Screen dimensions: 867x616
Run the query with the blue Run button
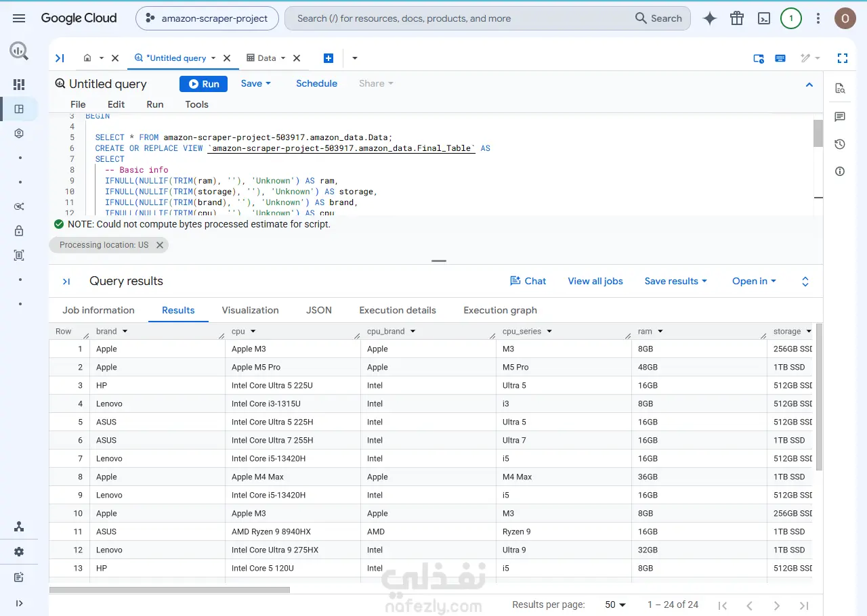coord(203,84)
